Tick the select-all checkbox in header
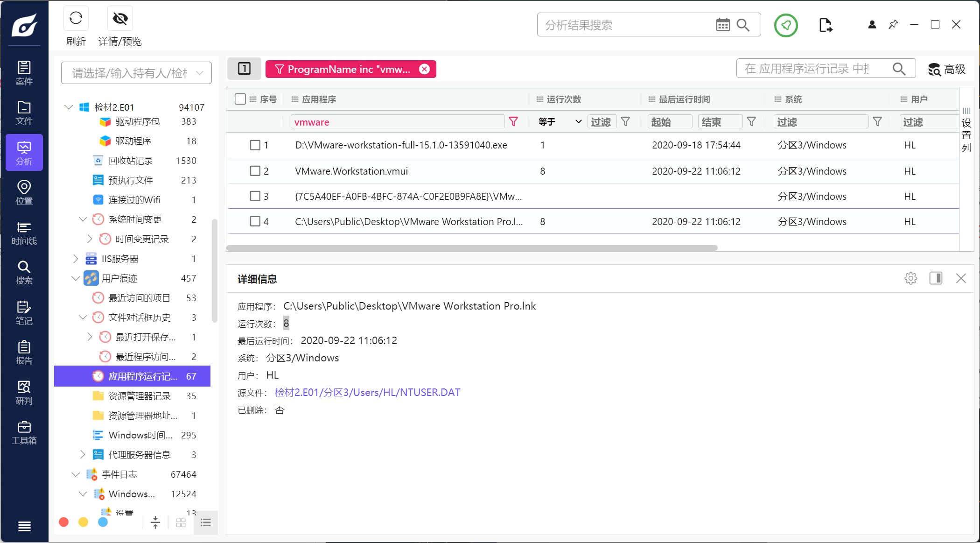 click(x=240, y=99)
